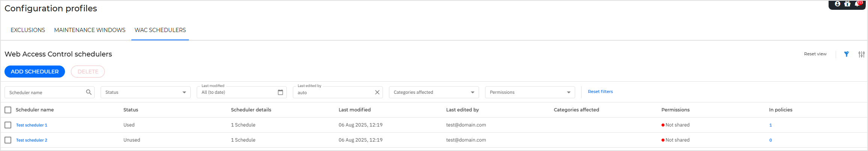868x151 pixels.
Task: Click the gift box what's new icon
Action: [847, 4]
